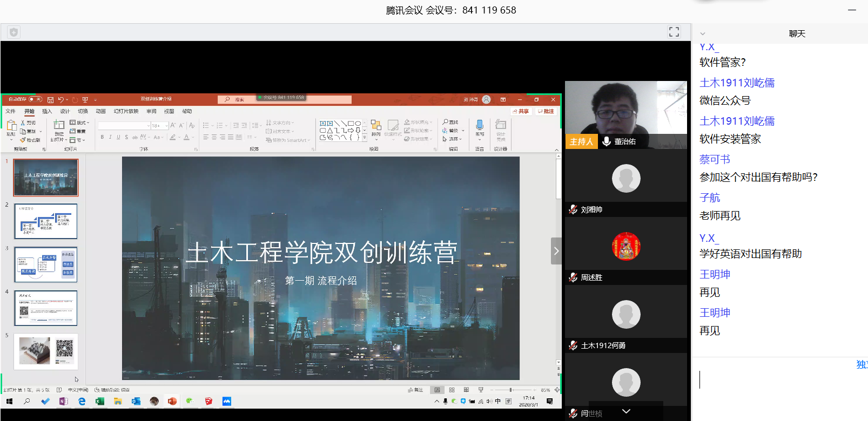Screen dimensions: 868x421
Task: Click the Bold formatting button
Action: click(102, 137)
